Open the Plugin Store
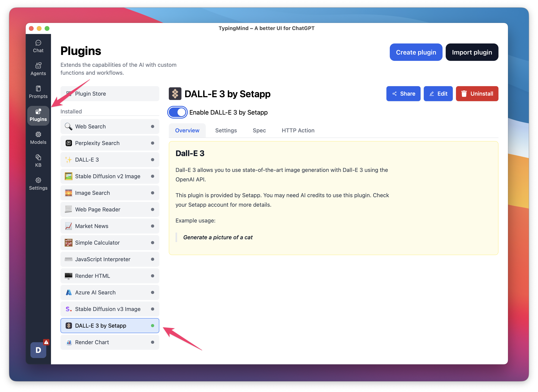 click(110, 94)
